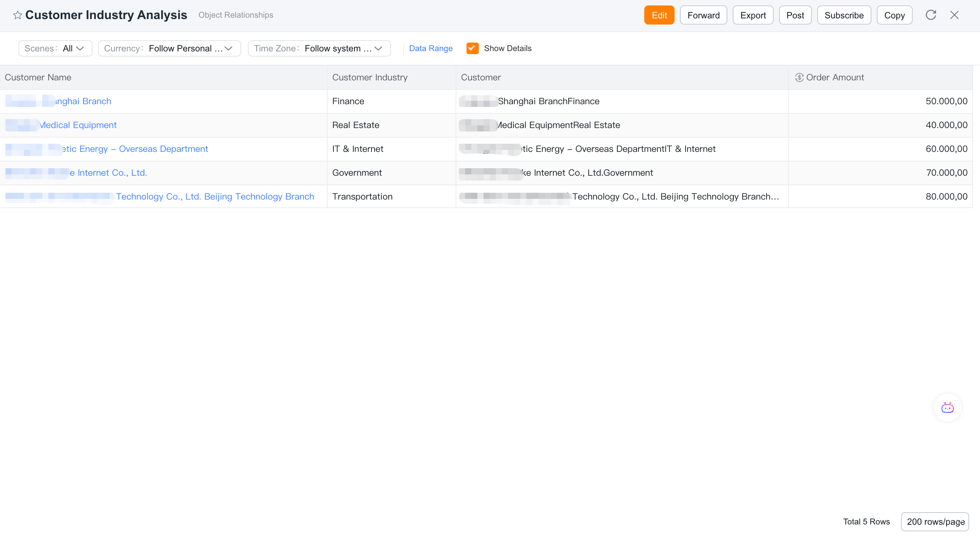Subscribe to this report
Screen dimensions: 980x536
pos(844,15)
